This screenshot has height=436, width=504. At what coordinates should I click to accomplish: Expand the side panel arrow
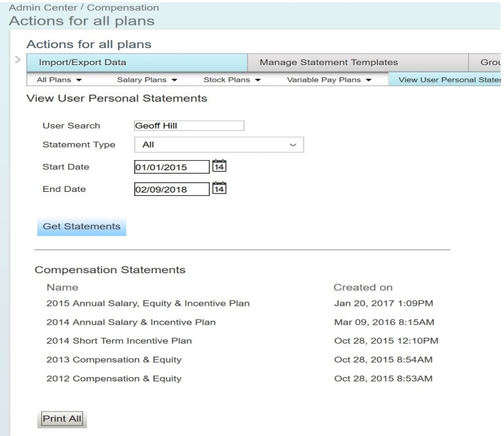click(x=18, y=60)
